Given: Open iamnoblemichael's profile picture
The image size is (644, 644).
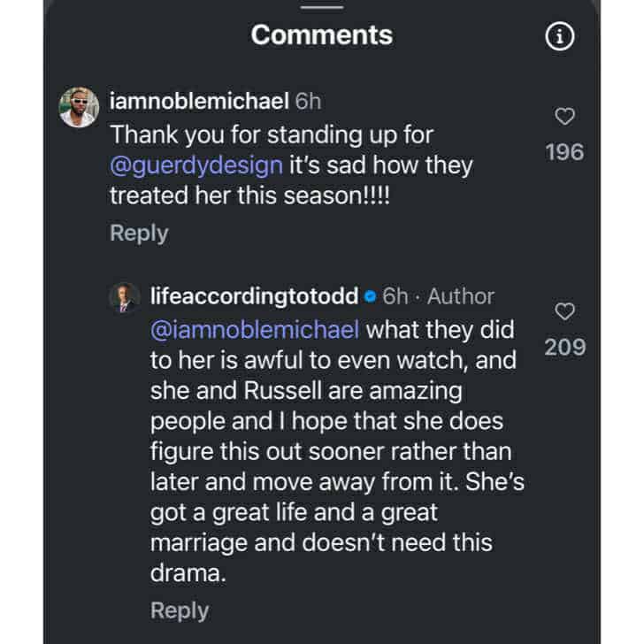Looking at the screenshot, I should tap(78, 107).
